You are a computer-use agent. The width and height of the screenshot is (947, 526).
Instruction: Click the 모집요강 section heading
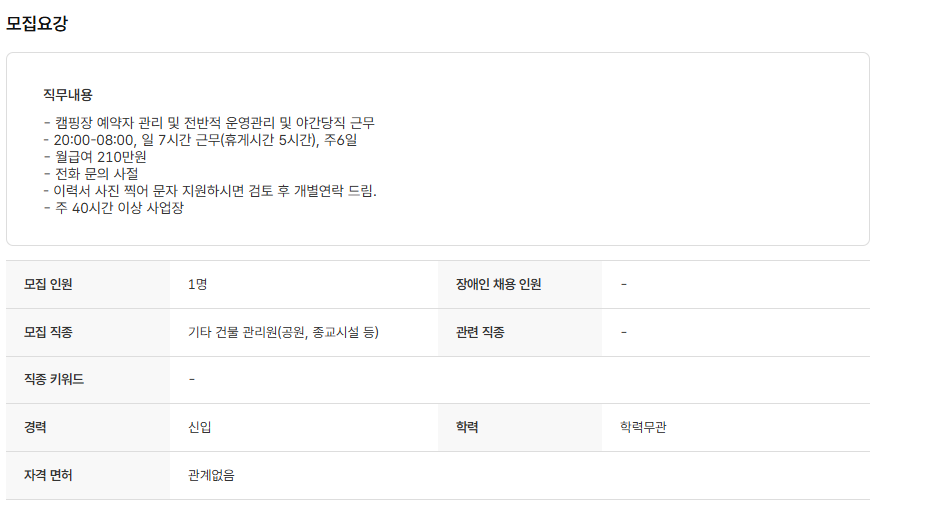pos(37,25)
